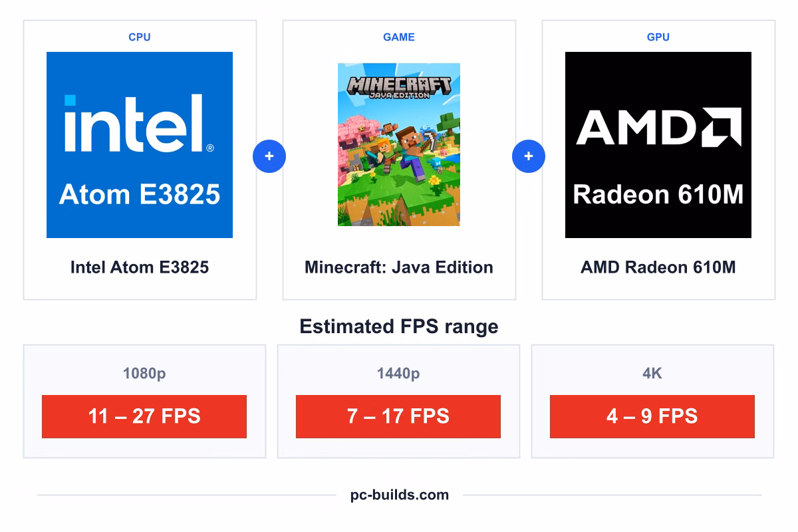
Task: Click the Intel Atom E3825 logo image
Action: coord(140,145)
